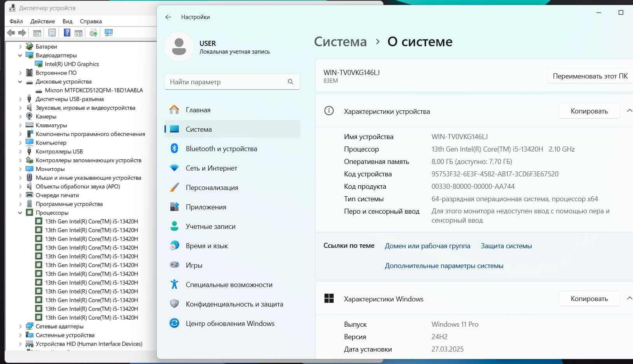Click the Properties toolbar icon in Device Manager

coord(52,33)
